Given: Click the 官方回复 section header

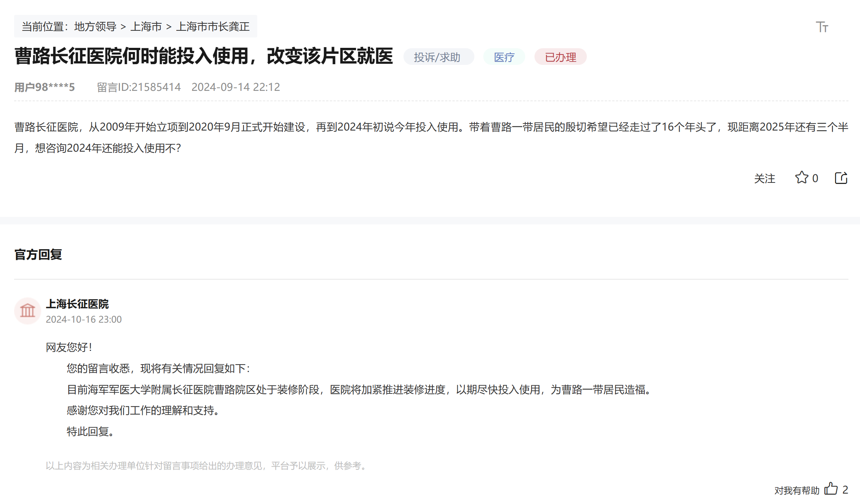Looking at the screenshot, I should click(38, 254).
